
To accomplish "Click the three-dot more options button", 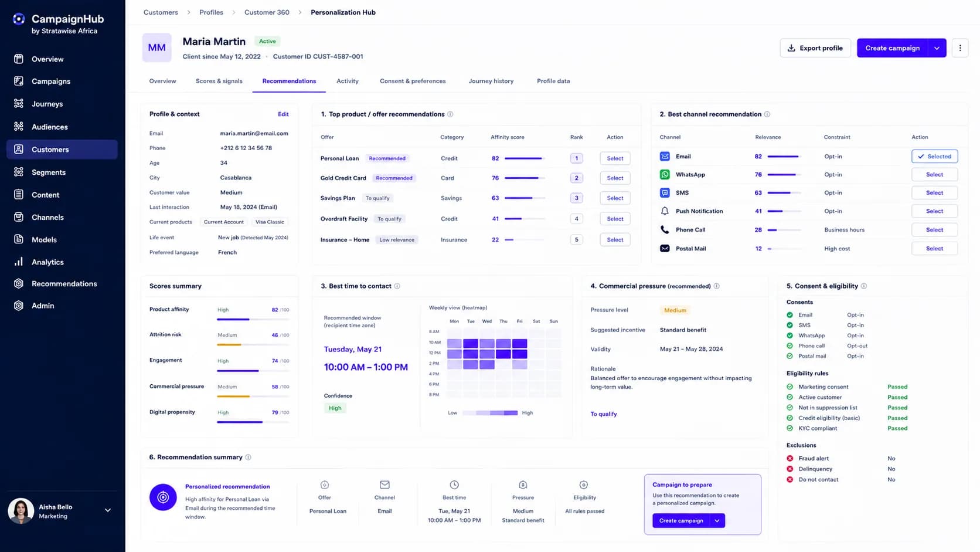I will click(960, 48).
